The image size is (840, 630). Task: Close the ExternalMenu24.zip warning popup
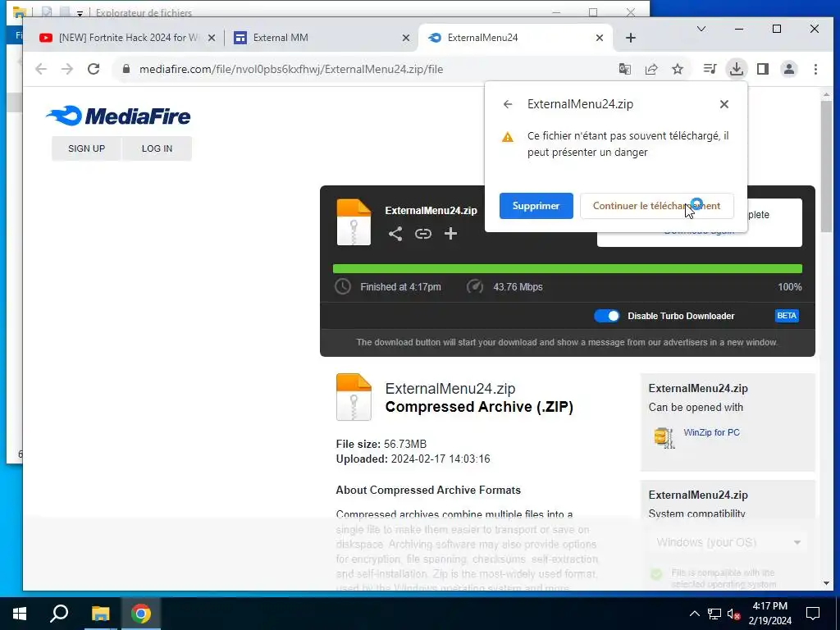(x=724, y=104)
